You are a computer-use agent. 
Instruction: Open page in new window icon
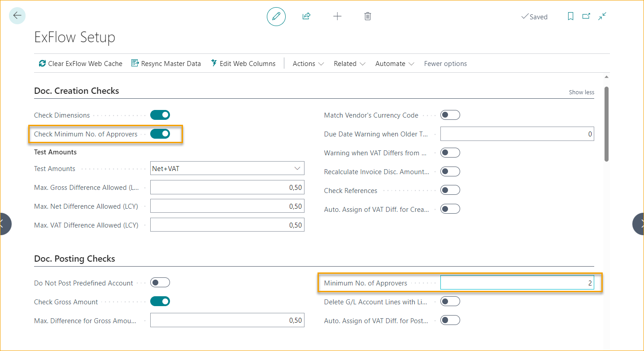586,16
